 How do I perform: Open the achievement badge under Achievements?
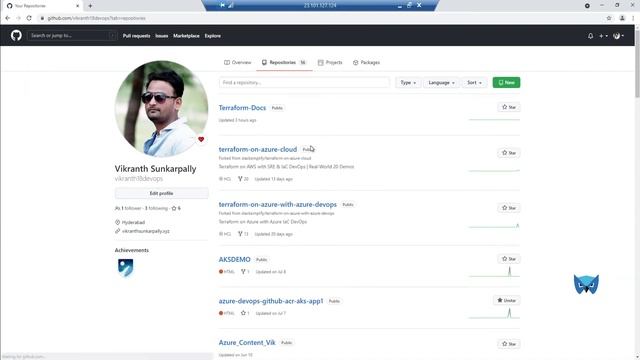coord(125,268)
